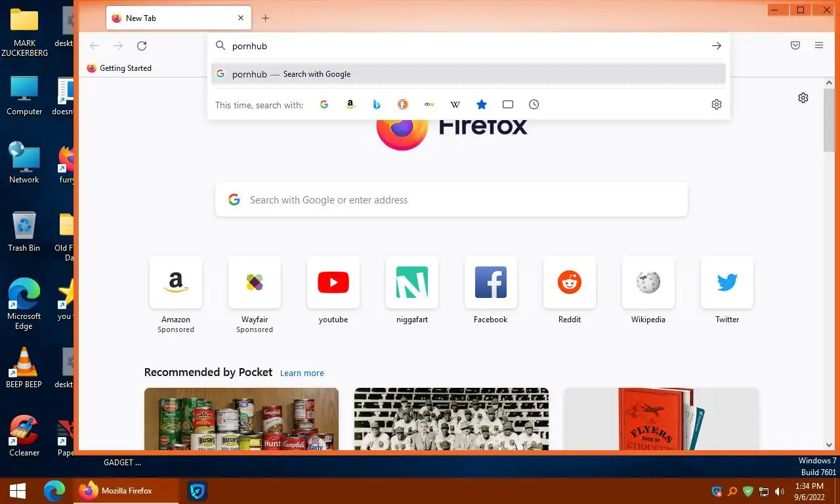Click the clock showing 1:34 PM
Image resolution: width=840 pixels, height=504 pixels.
click(808, 486)
